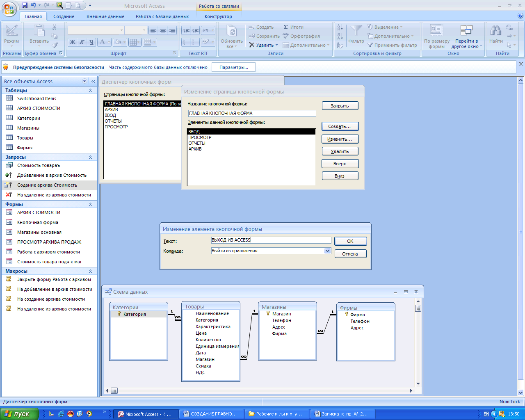Select query На удаление из архива стоимости
Image resolution: width=525 pixels, height=420 pixels.
click(x=49, y=195)
